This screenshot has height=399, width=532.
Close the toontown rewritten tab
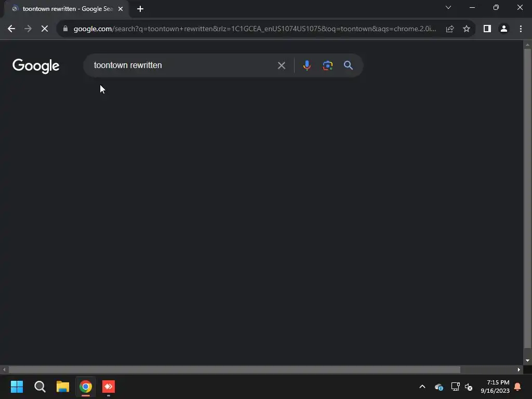tap(121, 9)
